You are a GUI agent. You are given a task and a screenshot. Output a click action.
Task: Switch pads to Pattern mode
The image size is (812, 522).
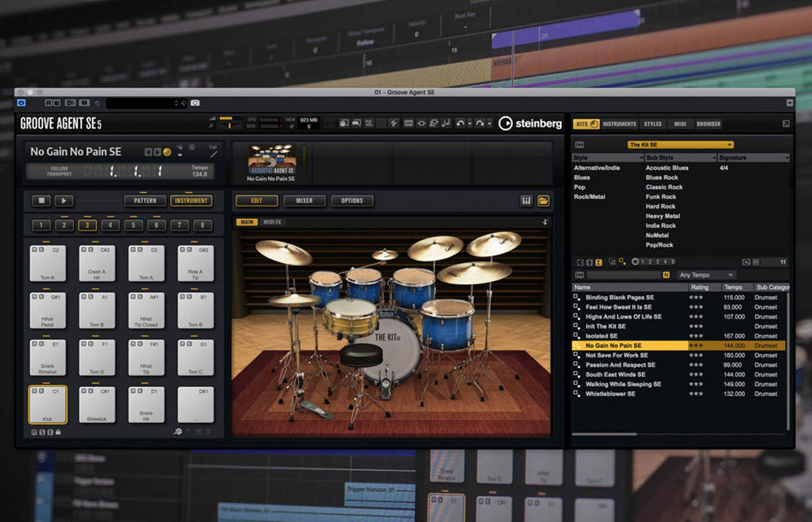[x=145, y=201]
